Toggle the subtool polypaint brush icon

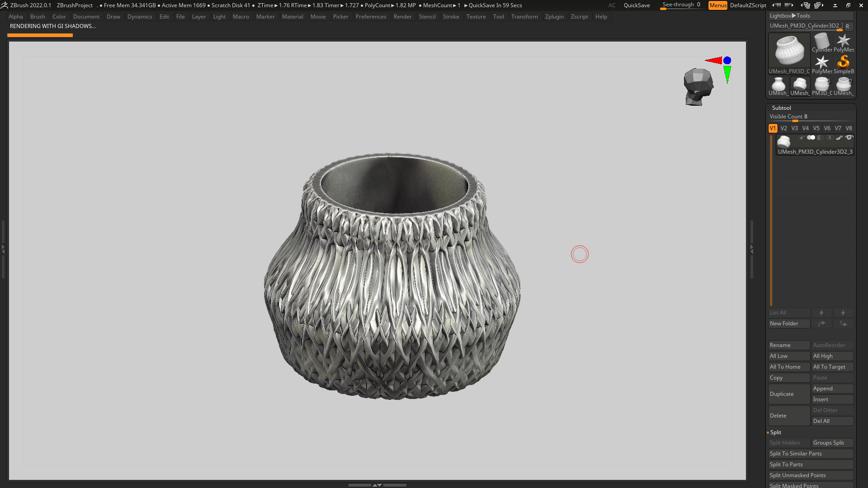839,138
